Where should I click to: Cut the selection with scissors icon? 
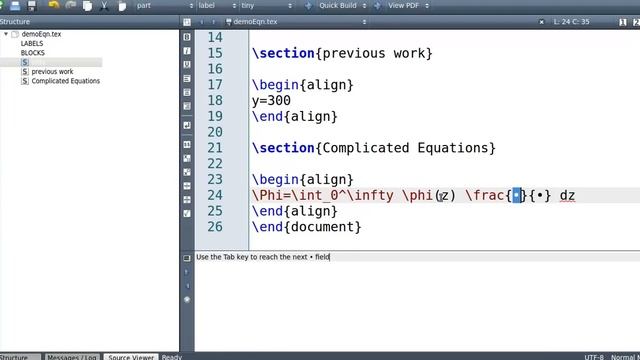(x=104, y=5)
